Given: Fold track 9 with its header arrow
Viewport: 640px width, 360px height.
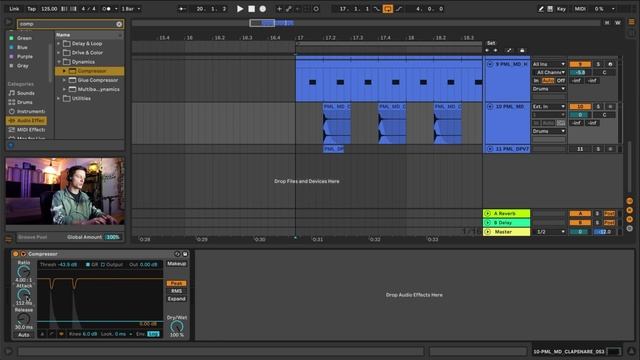Looking at the screenshot, I should pos(490,64).
